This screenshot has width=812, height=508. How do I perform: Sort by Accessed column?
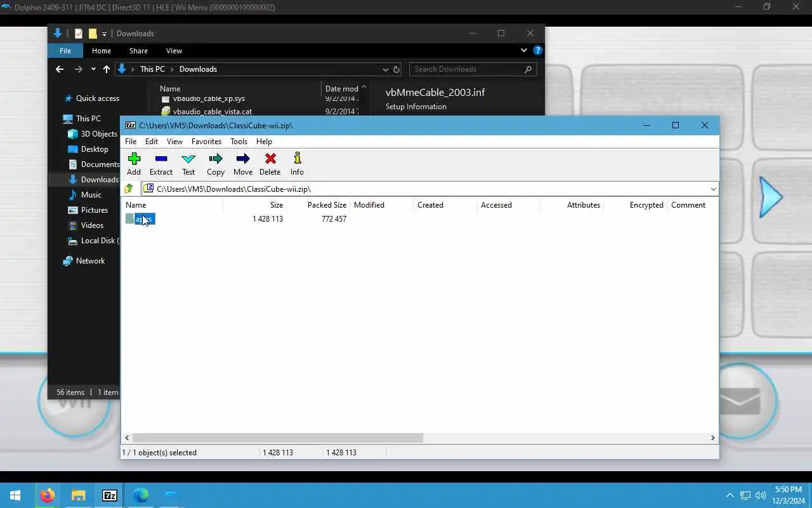[x=509, y=205]
